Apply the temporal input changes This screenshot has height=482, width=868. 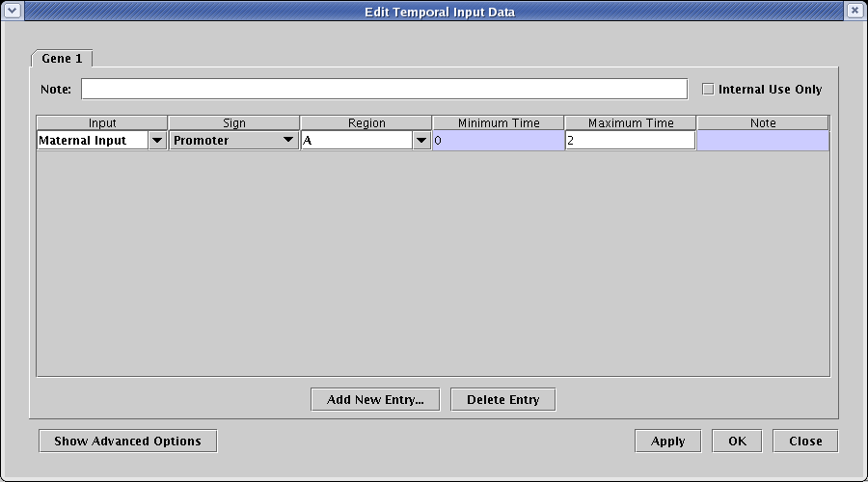(667, 441)
